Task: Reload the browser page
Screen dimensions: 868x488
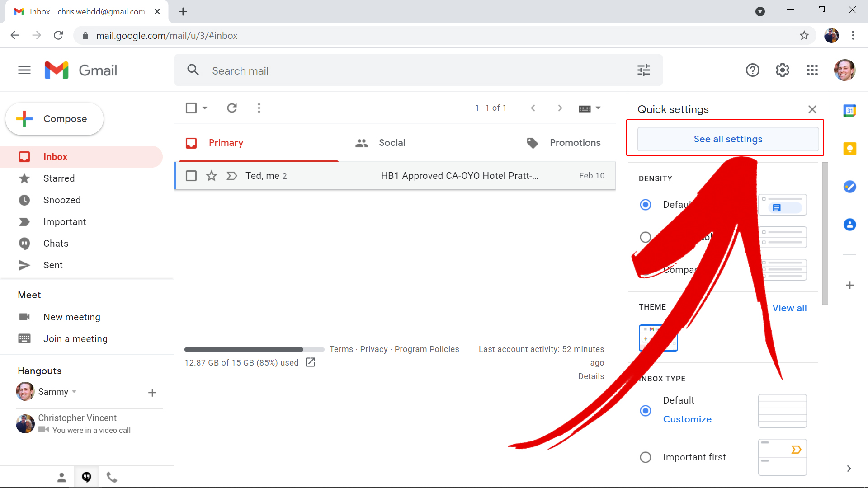Action: (x=58, y=35)
